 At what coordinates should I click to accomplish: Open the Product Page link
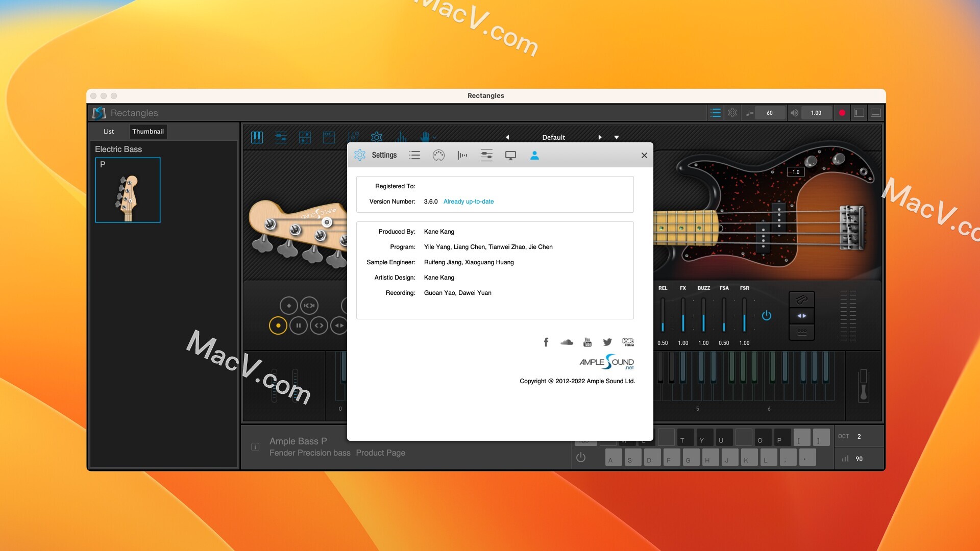click(x=381, y=453)
